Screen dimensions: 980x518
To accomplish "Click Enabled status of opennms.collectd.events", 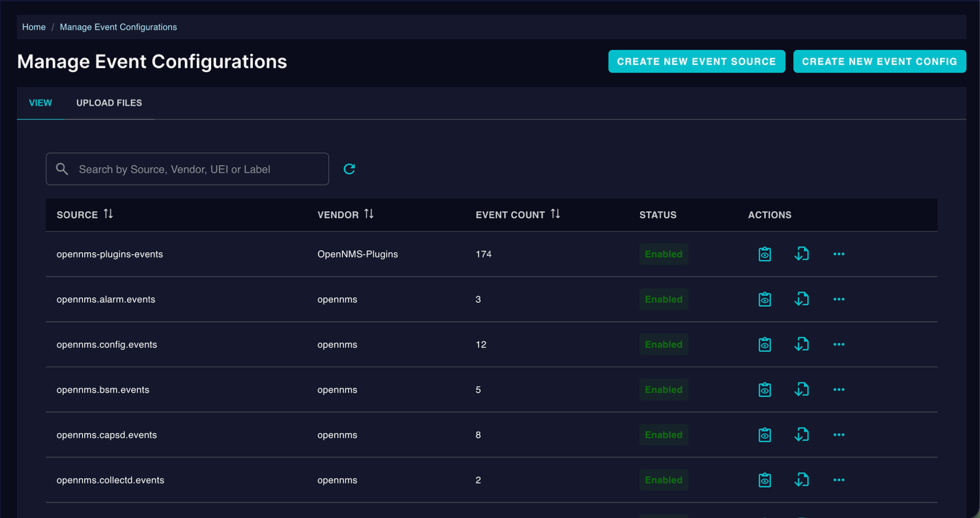I will pyautogui.click(x=663, y=480).
